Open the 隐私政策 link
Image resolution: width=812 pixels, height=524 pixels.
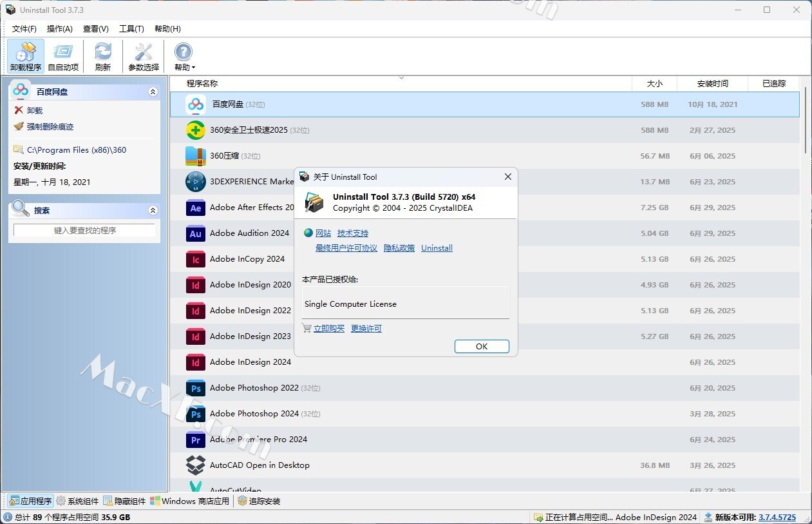click(399, 248)
